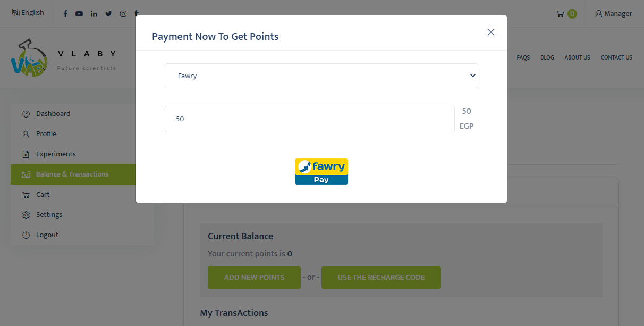Select Settings in the sidebar
This screenshot has width=644, height=326.
point(49,215)
